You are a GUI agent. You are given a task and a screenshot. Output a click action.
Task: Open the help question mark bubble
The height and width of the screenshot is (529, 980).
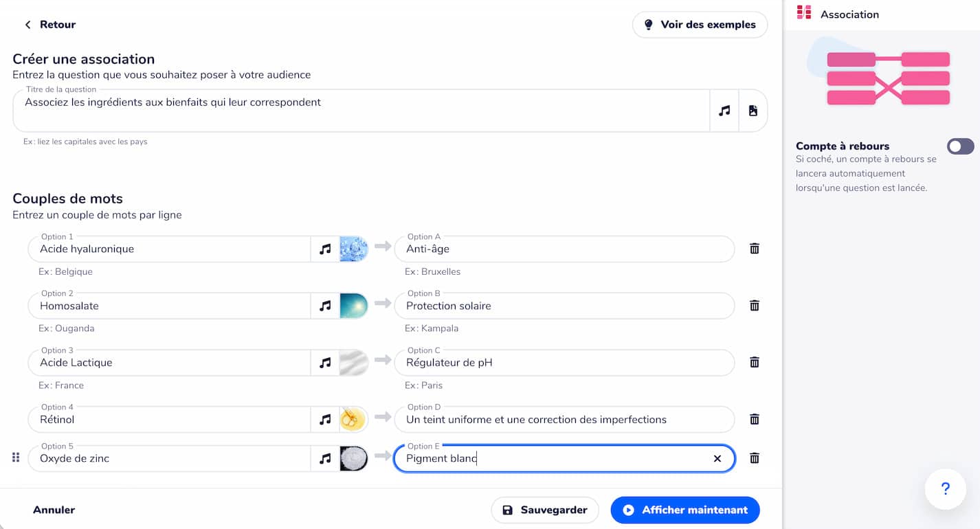pos(945,488)
